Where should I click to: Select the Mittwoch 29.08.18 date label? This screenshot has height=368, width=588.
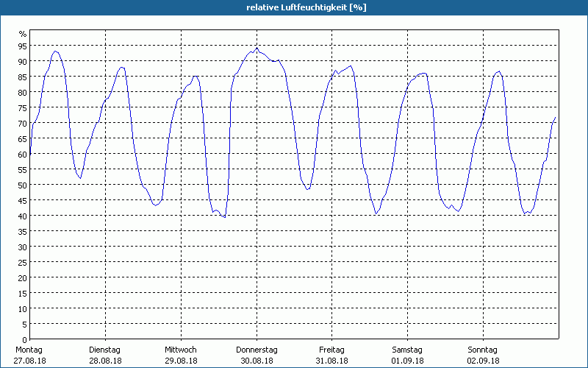pyautogui.click(x=181, y=355)
